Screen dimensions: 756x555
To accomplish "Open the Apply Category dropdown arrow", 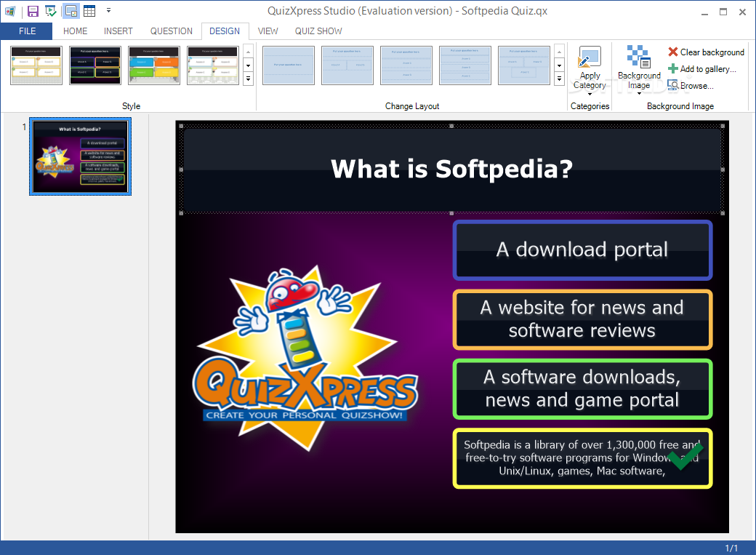I will (590, 94).
